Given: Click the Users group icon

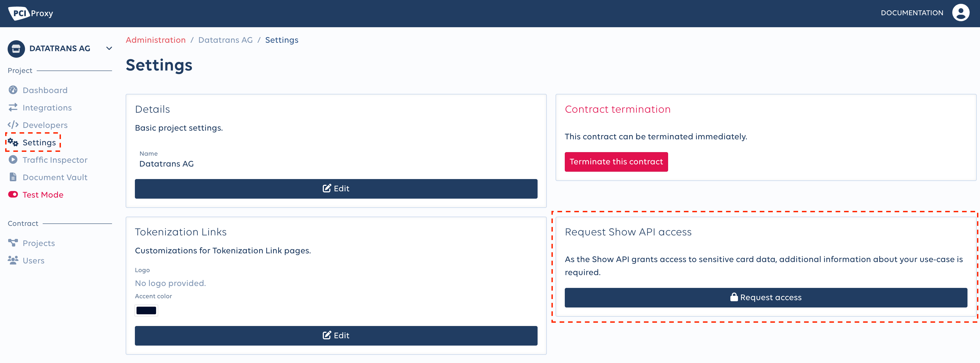Looking at the screenshot, I should (x=13, y=260).
